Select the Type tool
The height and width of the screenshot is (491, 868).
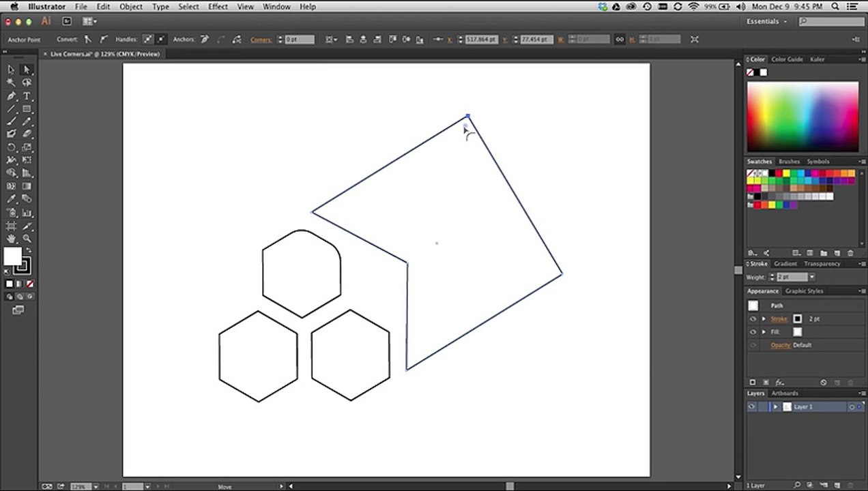(27, 96)
